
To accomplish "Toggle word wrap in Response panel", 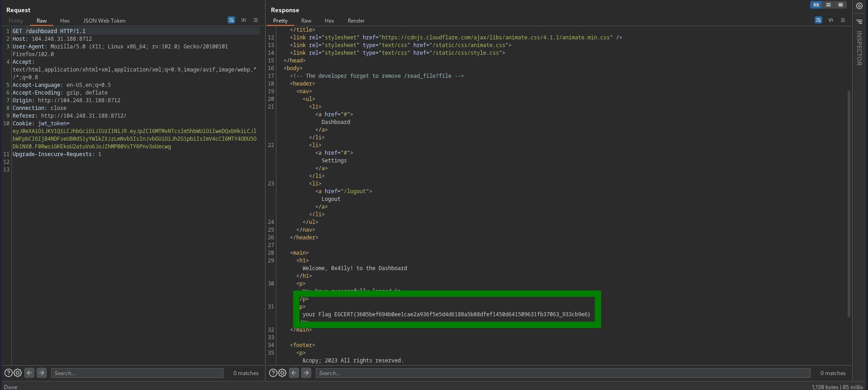I will [x=818, y=20].
